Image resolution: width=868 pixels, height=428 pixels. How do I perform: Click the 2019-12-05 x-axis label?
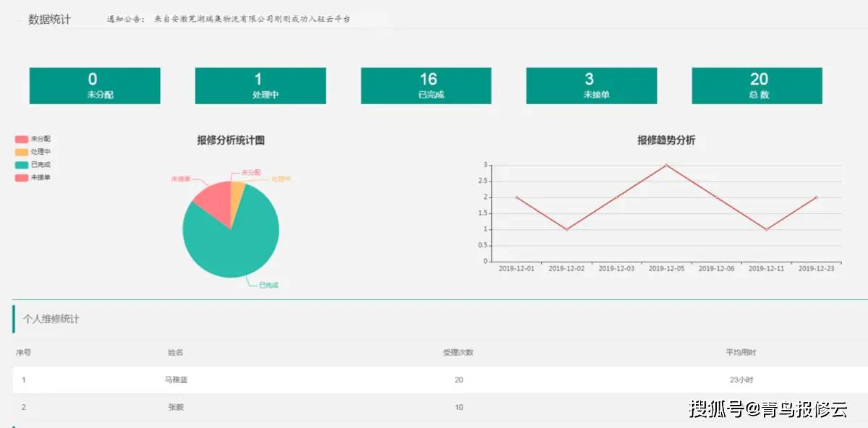pos(666,268)
